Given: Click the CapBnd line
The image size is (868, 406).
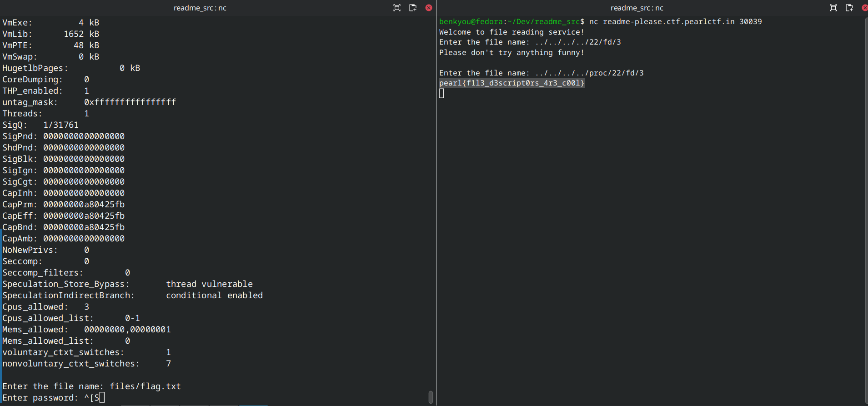Looking at the screenshot, I should pyautogui.click(x=63, y=227).
